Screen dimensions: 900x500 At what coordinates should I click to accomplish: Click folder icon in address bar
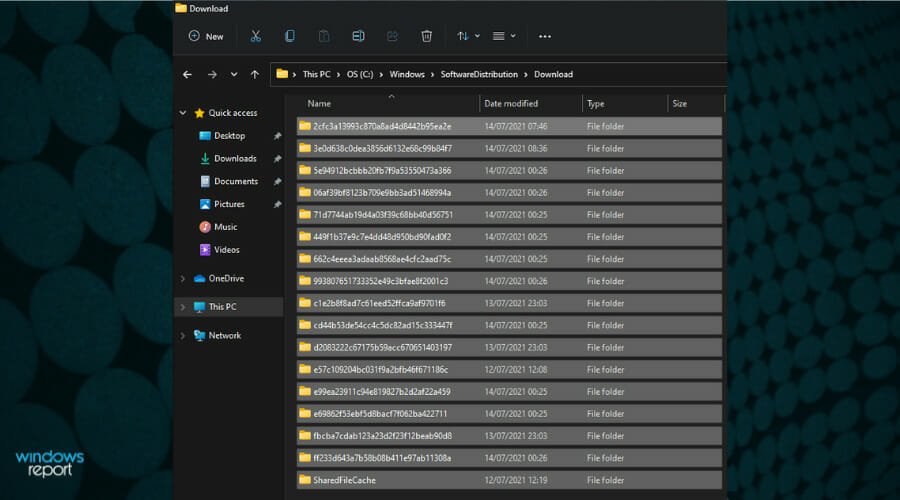(x=282, y=74)
